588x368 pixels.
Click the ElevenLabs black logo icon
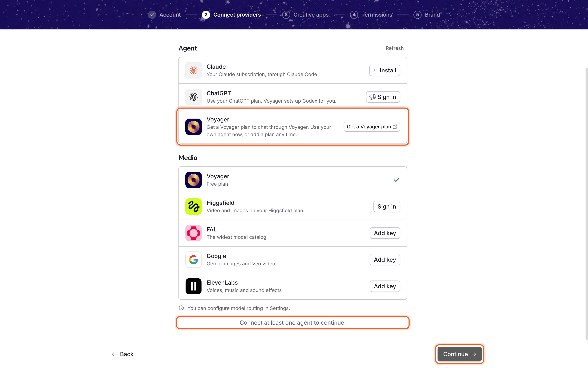pyautogui.click(x=193, y=286)
